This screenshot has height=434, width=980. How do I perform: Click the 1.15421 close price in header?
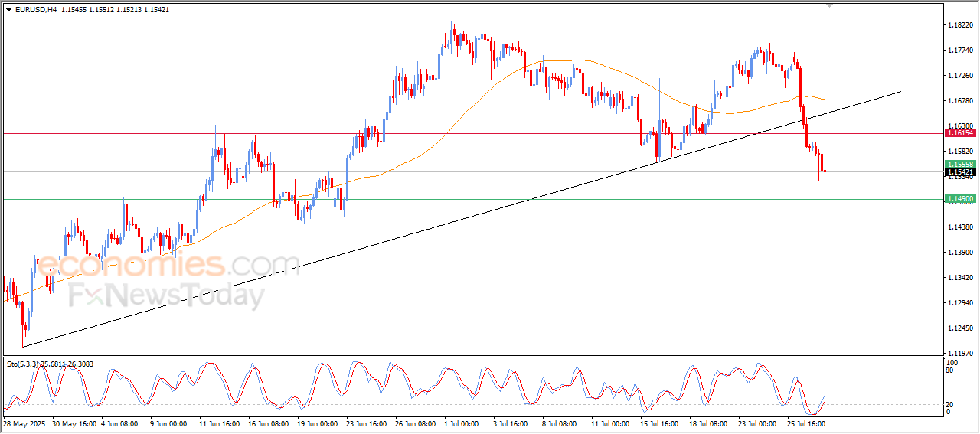(157, 9)
